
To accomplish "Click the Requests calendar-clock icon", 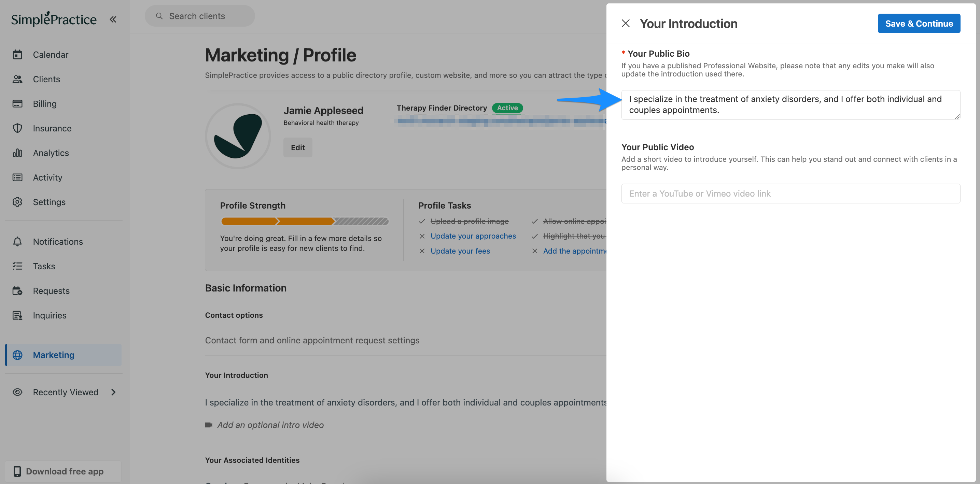I will tap(17, 291).
